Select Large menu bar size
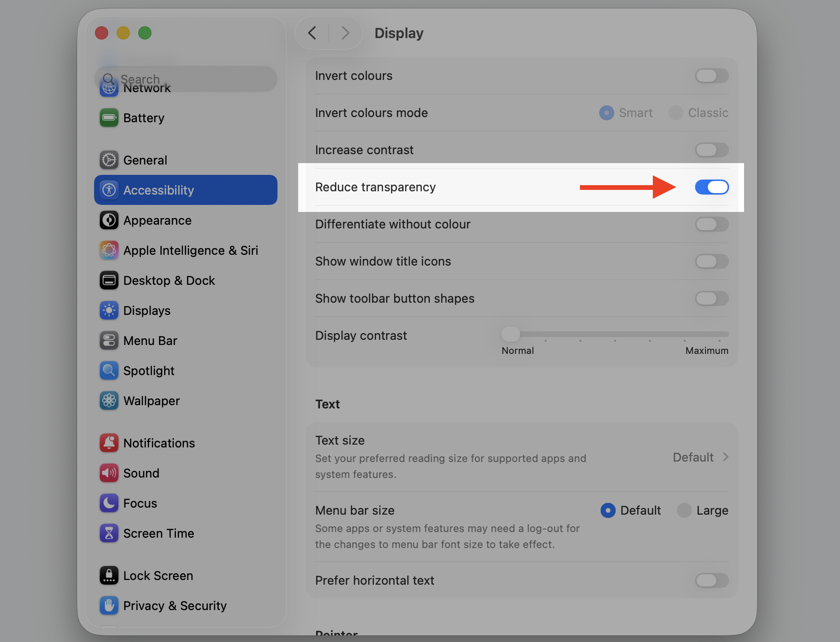 [x=684, y=510]
